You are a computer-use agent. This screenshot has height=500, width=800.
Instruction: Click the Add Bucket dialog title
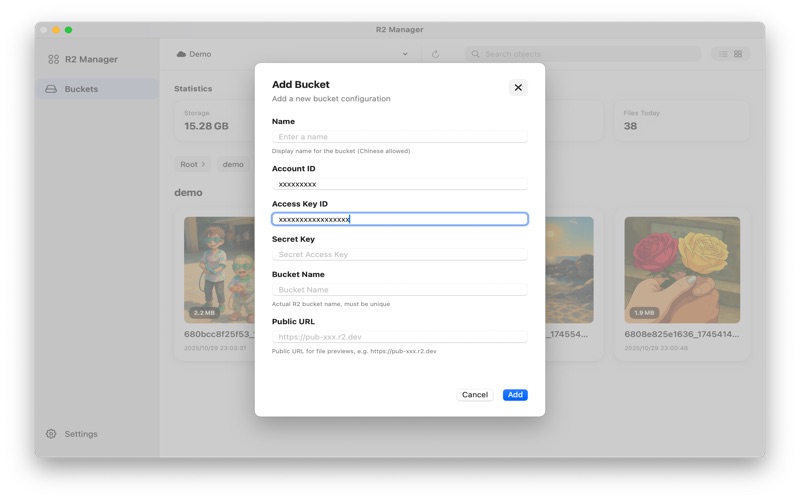pos(301,84)
